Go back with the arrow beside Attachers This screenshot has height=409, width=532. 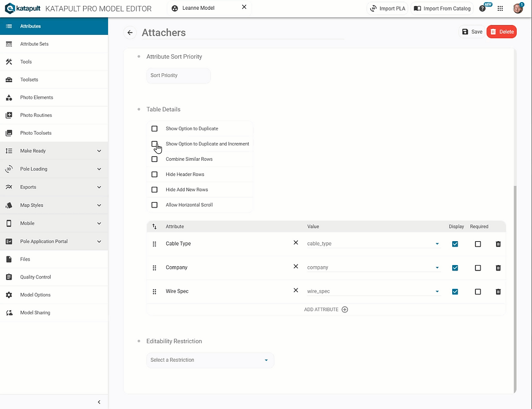130,33
